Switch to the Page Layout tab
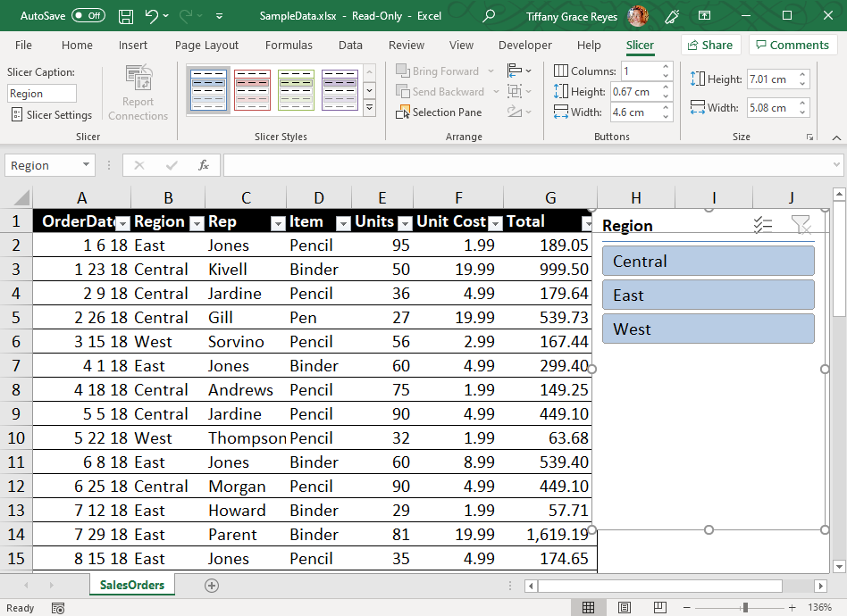The width and height of the screenshot is (847, 616). pyautogui.click(x=206, y=46)
